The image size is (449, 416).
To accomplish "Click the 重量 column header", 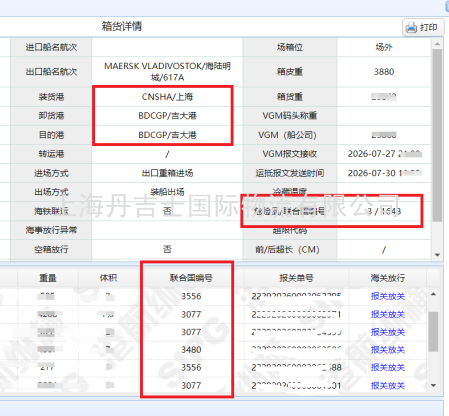I will point(48,278).
